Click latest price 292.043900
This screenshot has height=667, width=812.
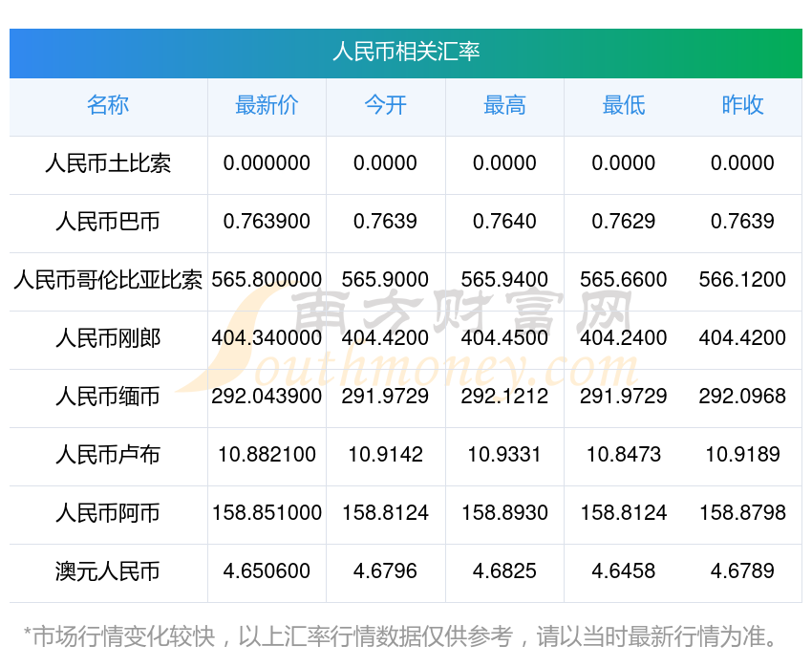267,397
